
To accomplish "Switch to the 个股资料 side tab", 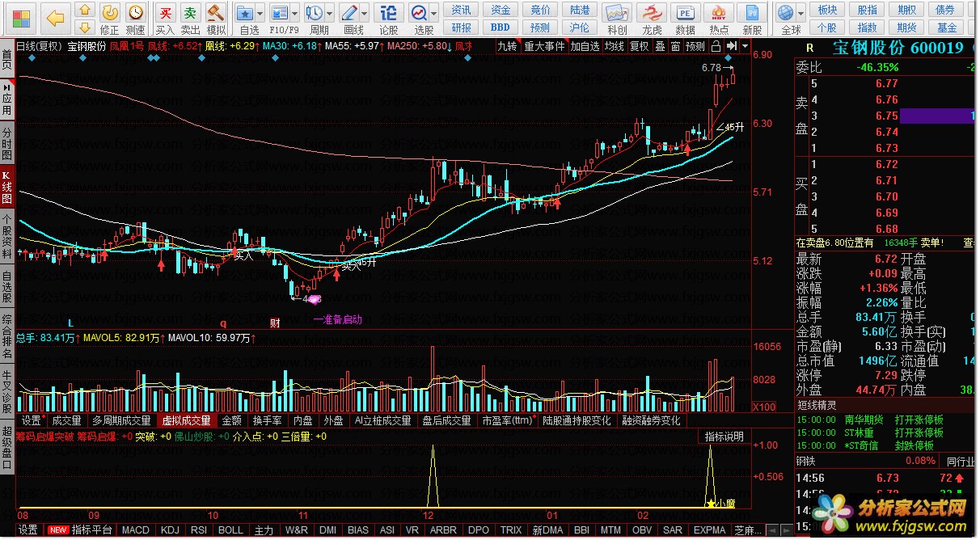I will pyautogui.click(x=6, y=237).
